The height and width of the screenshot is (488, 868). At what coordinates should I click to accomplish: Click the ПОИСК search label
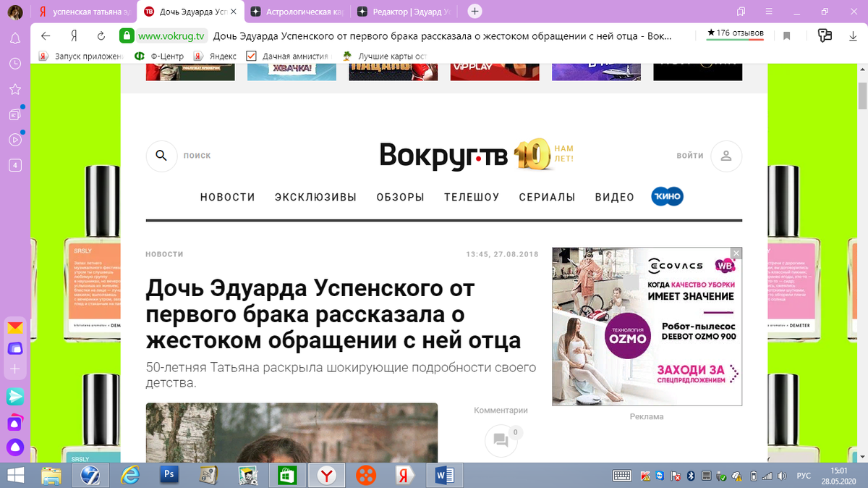point(197,156)
